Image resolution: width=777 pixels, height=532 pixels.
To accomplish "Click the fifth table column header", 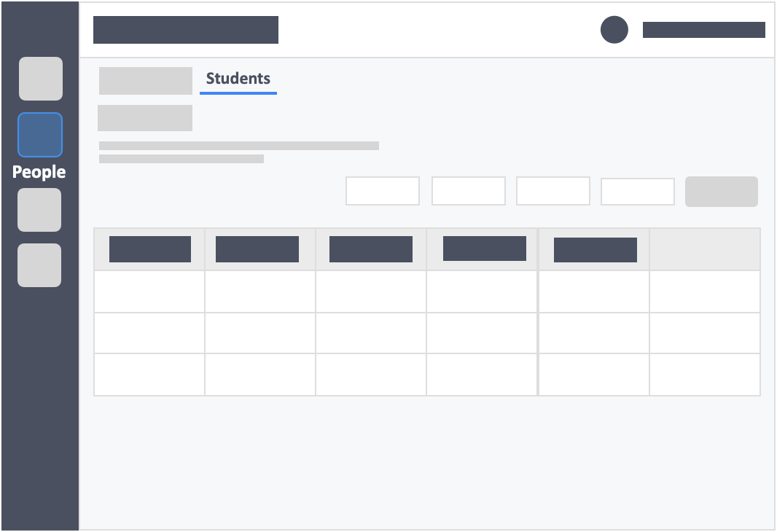I will tap(596, 250).
